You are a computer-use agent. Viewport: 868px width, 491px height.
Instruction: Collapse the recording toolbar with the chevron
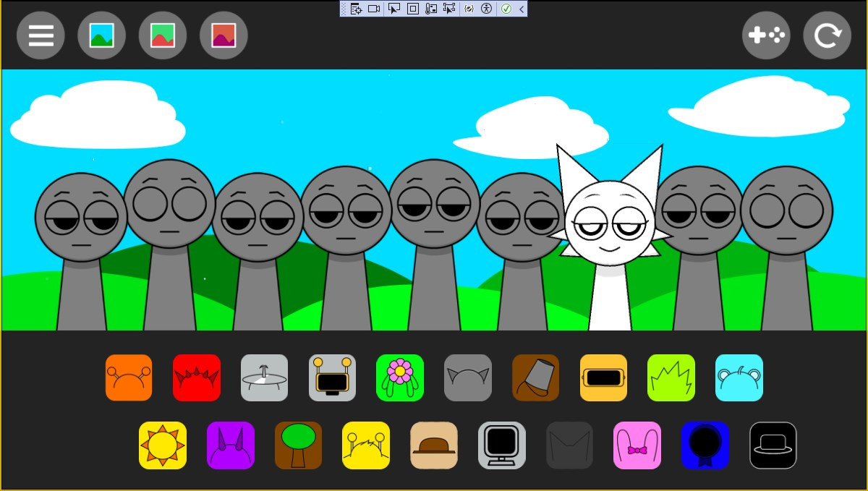pos(522,9)
